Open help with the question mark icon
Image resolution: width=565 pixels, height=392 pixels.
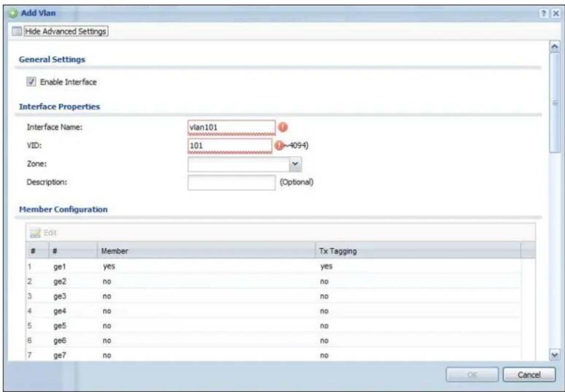coord(543,13)
